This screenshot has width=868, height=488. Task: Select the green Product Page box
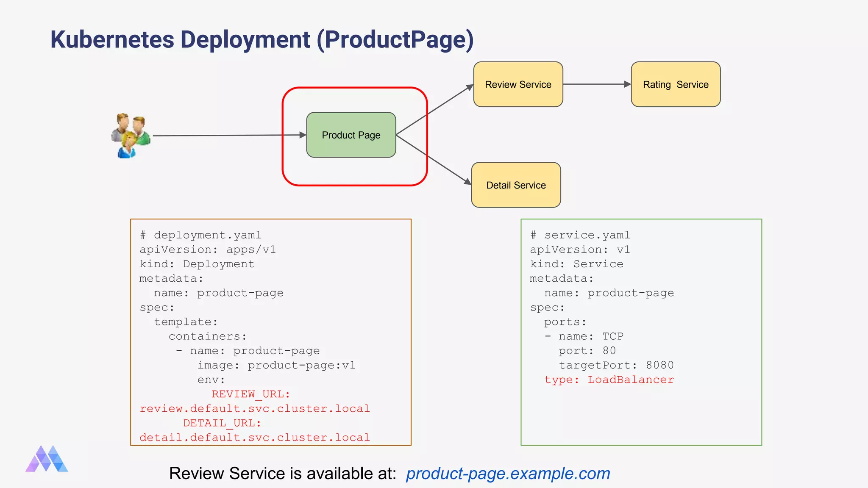(x=351, y=135)
